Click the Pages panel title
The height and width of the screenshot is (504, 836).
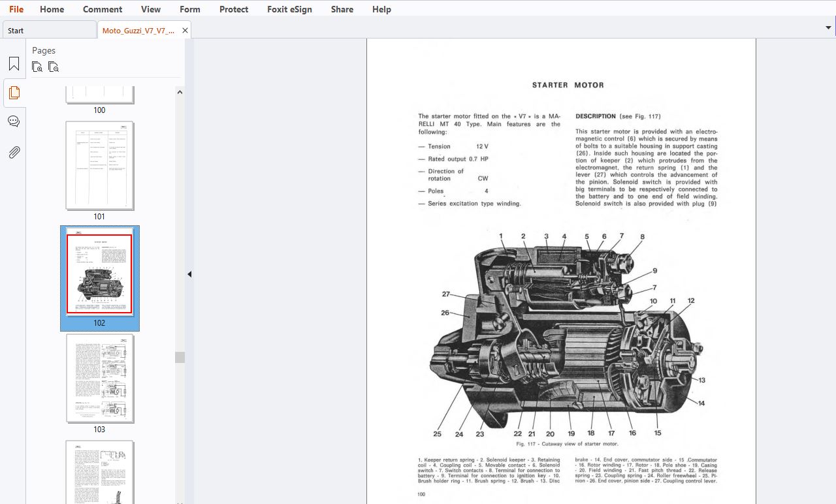(44, 50)
